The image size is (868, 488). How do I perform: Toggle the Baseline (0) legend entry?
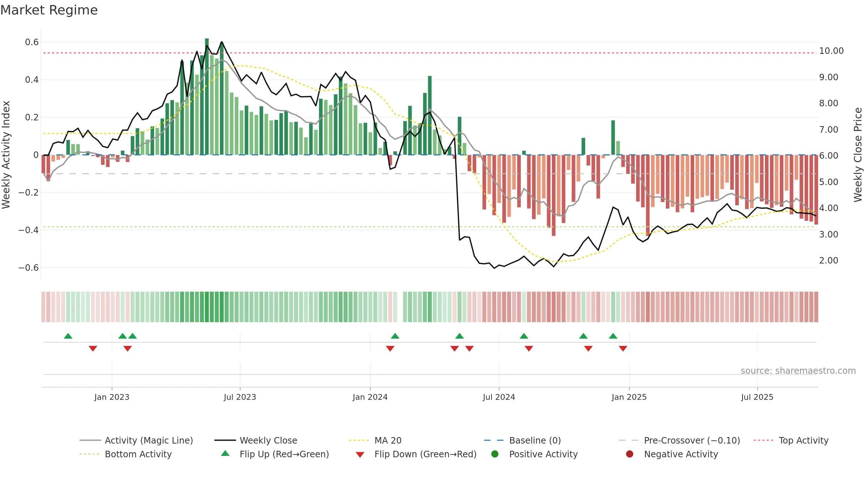tap(522, 440)
